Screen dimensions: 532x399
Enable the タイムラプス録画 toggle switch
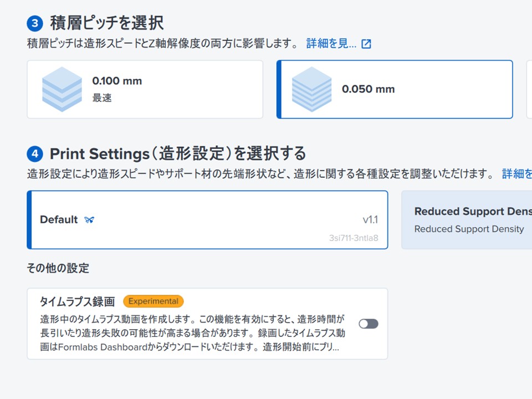click(x=369, y=324)
